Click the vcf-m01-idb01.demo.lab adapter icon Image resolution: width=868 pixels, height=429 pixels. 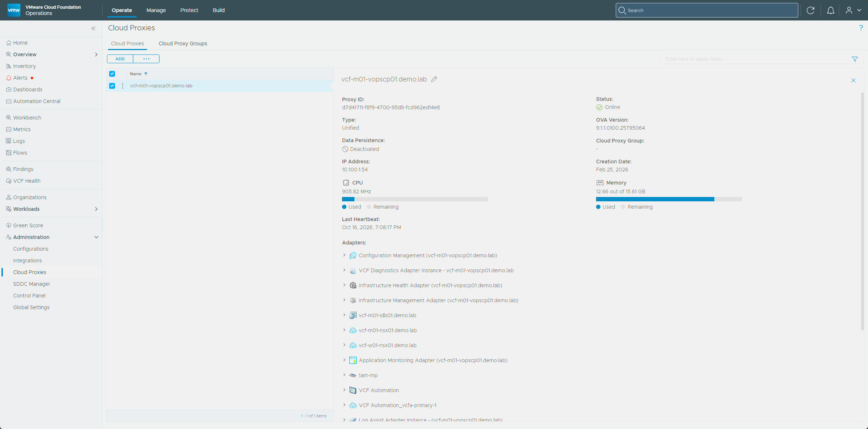353,315
